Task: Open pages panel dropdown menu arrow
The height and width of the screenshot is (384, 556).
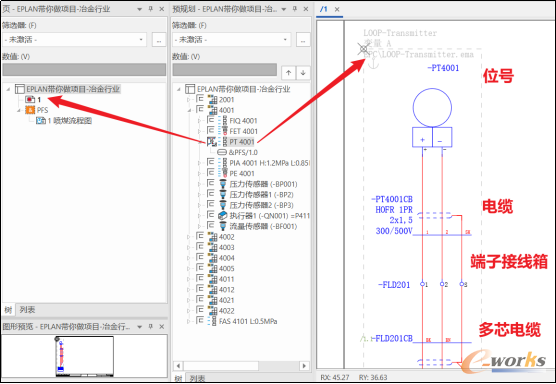Action: [140, 9]
